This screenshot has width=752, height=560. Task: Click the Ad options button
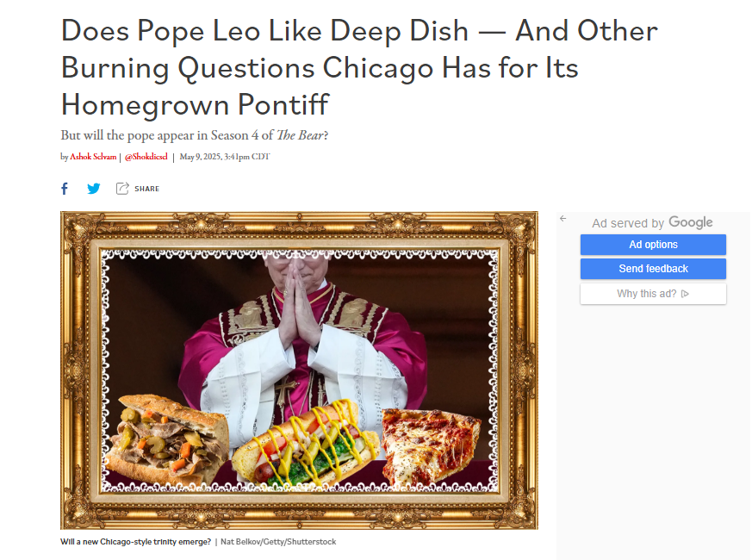pyautogui.click(x=653, y=245)
